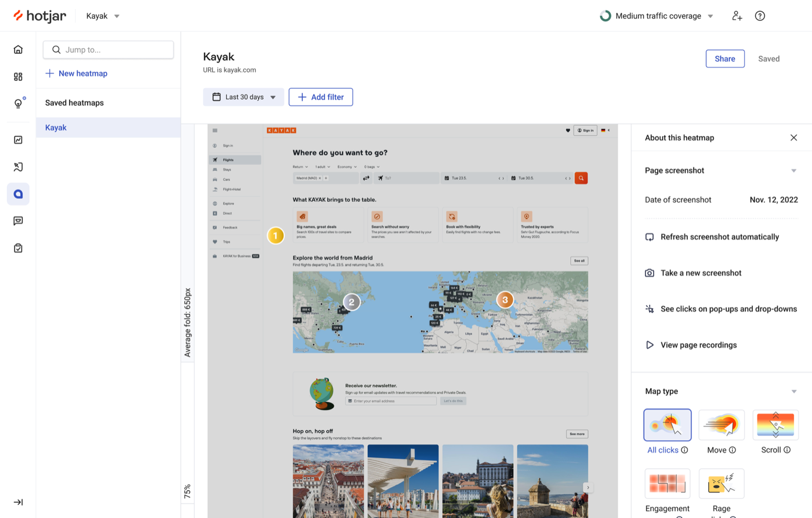The image size is (812, 518).
Task: Click the carousel next arrow on photos
Action: click(588, 488)
